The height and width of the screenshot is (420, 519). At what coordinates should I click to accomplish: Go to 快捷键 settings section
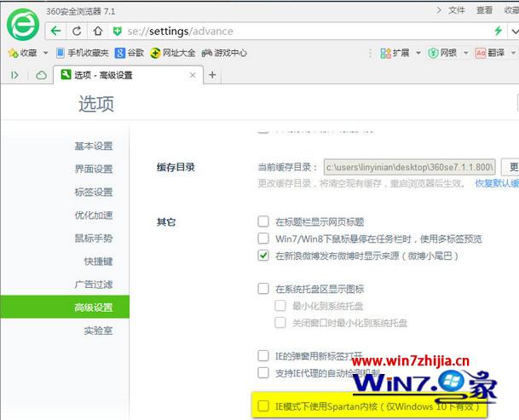(x=98, y=262)
